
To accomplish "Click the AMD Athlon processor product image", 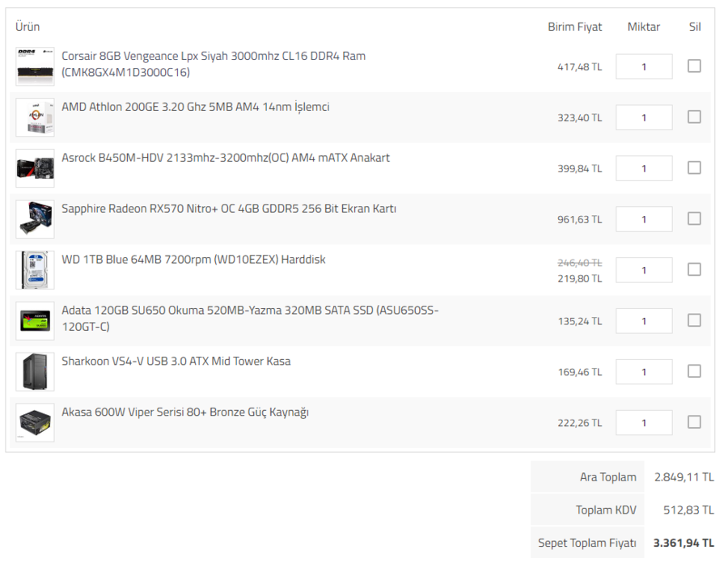I will click(x=35, y=117).
